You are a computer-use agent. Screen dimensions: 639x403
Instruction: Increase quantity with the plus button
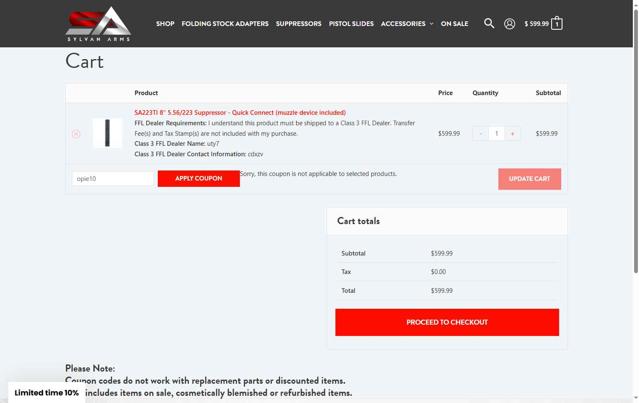(x=512, y=134)
